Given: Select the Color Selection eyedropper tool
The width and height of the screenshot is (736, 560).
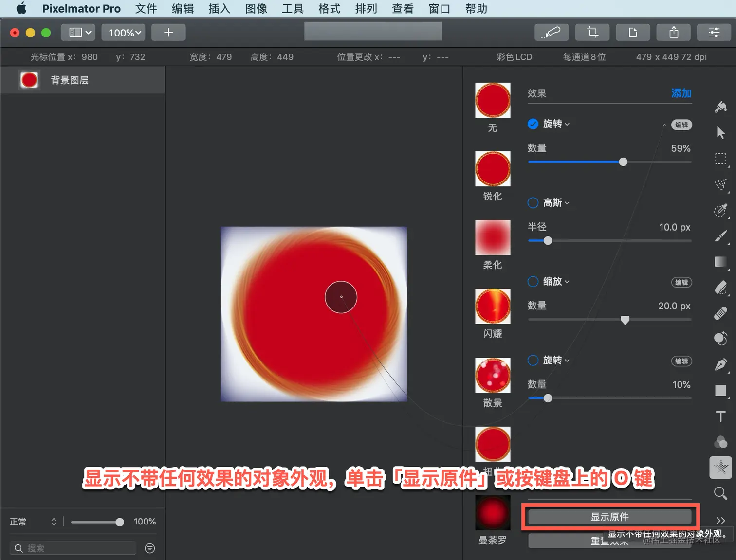Looking at the screenshot, I should coord(720,210).
